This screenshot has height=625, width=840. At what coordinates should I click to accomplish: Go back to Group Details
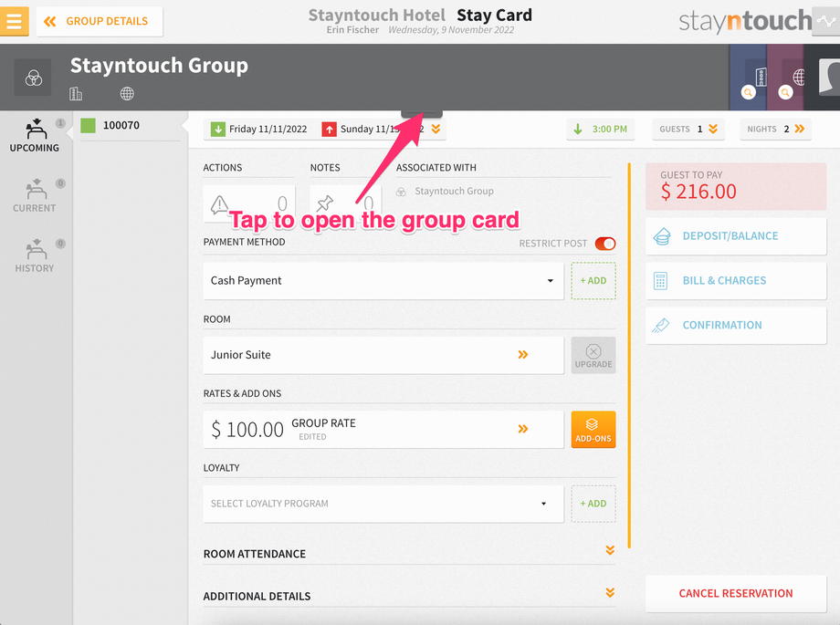(x=100, y=21)
